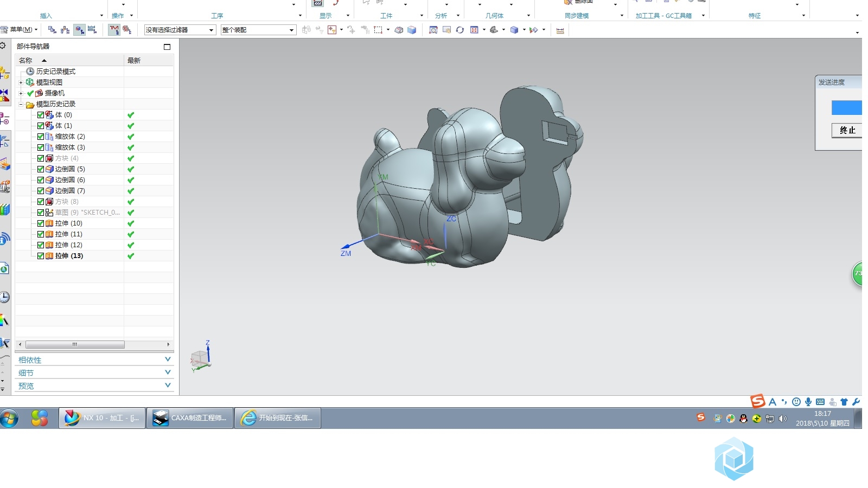Maximize the 部件导航器 panel
The width and height of the screenshot is (868, 488).
167,47
